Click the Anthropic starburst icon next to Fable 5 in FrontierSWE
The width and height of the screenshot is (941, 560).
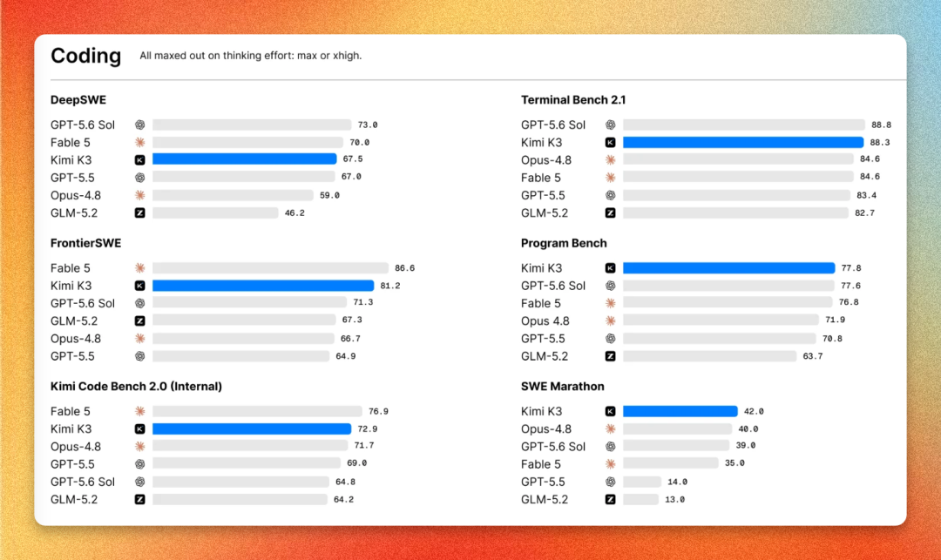[139, 268]
